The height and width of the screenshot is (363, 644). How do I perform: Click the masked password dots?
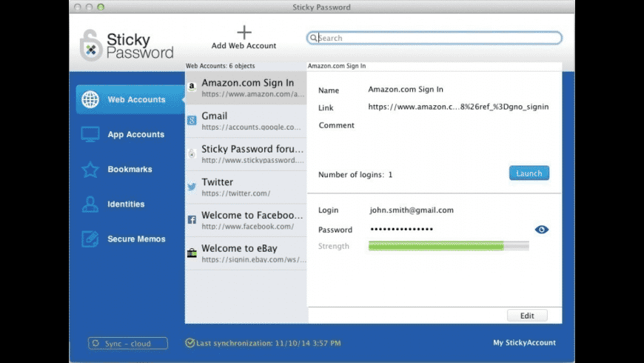tap(401, 229)
